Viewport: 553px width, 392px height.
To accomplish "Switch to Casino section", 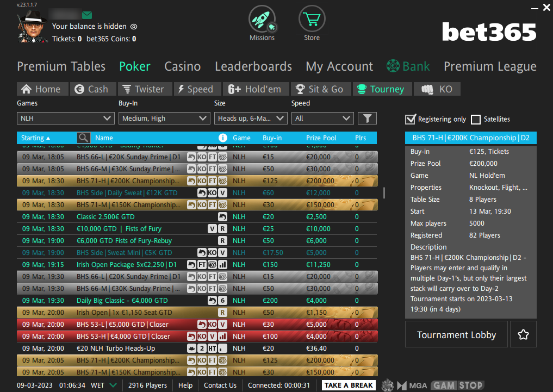I will [182, 66].
